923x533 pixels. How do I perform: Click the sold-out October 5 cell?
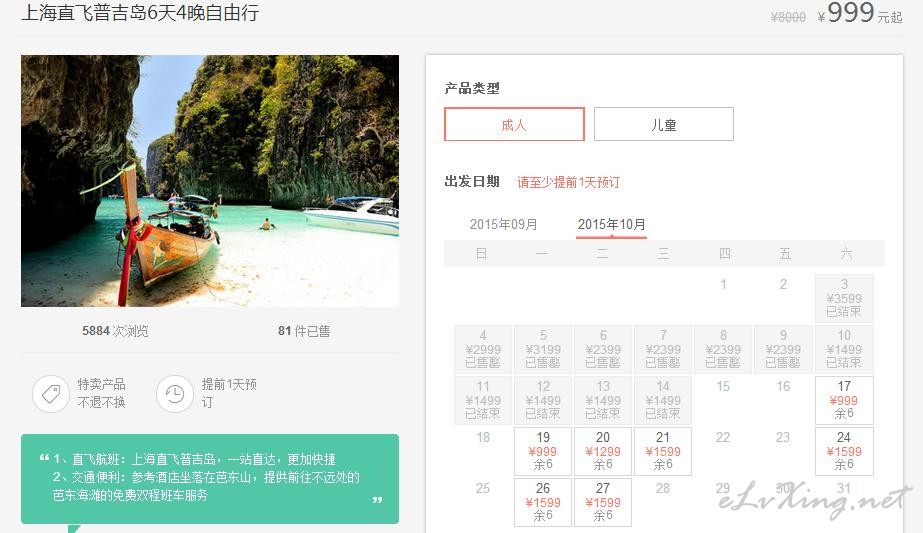(x=543, y=349)
